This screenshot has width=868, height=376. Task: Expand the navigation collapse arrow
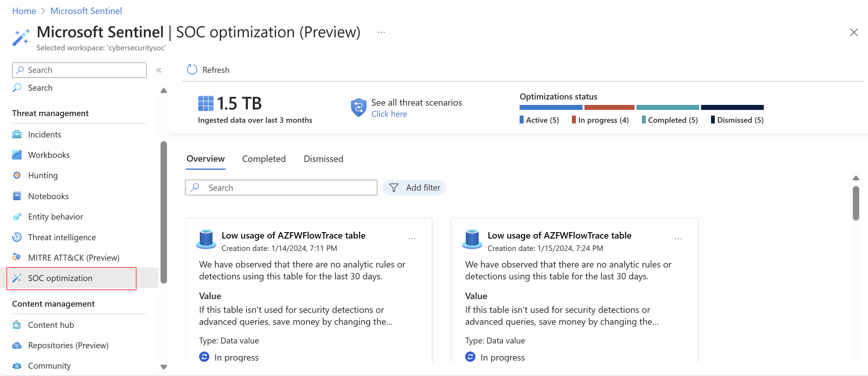[x=159, y=70]
